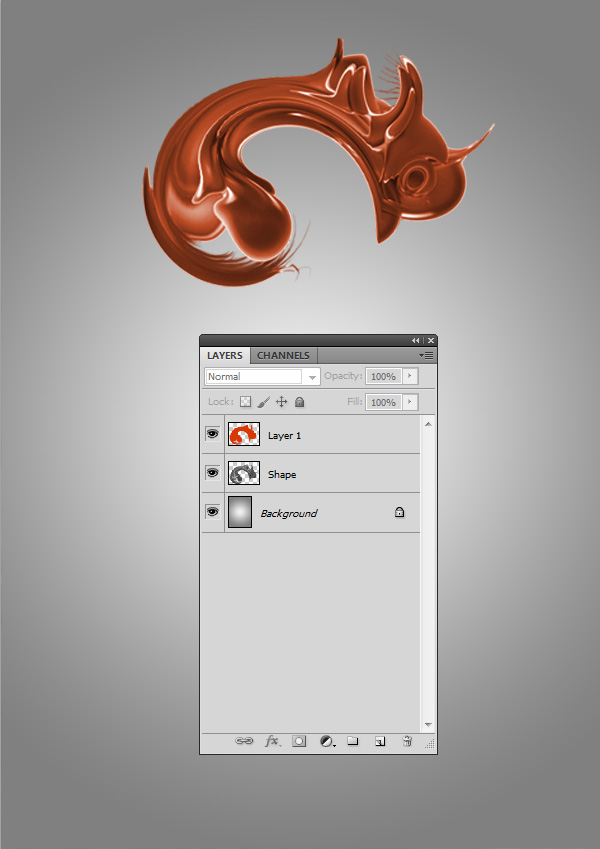Select the Shape layer thumbnail
The image size is (600, 849).
pyautogui.click(x=244, y=473)
